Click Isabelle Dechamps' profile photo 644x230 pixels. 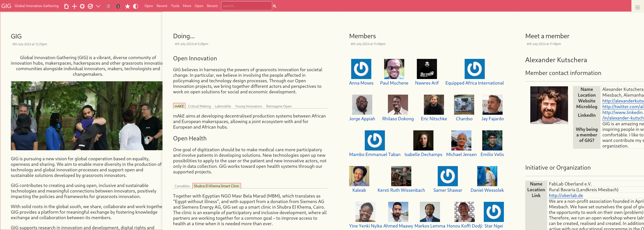[x=423, y=140]
